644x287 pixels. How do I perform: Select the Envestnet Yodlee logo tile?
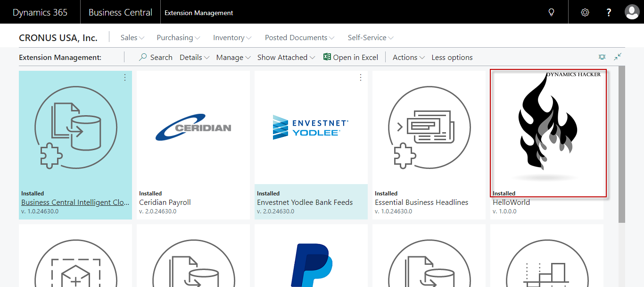[x=311, y=127]
